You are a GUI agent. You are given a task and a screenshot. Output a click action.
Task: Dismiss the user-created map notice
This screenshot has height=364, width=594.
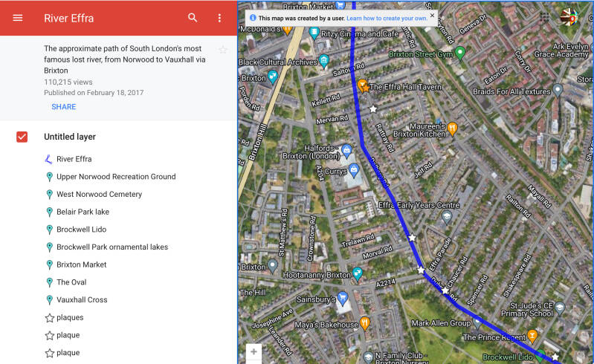coord(432,16)
